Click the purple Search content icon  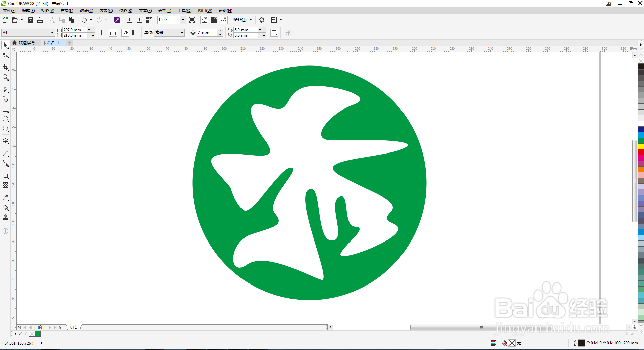pos(117,20)
